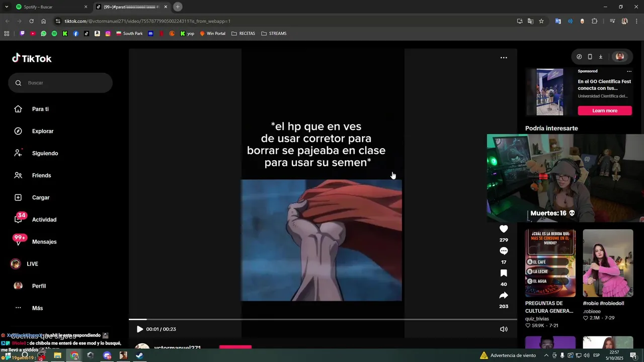Open Actividad notifications
This screenshot has height=362, width=644.
click(x=44, y=220)
